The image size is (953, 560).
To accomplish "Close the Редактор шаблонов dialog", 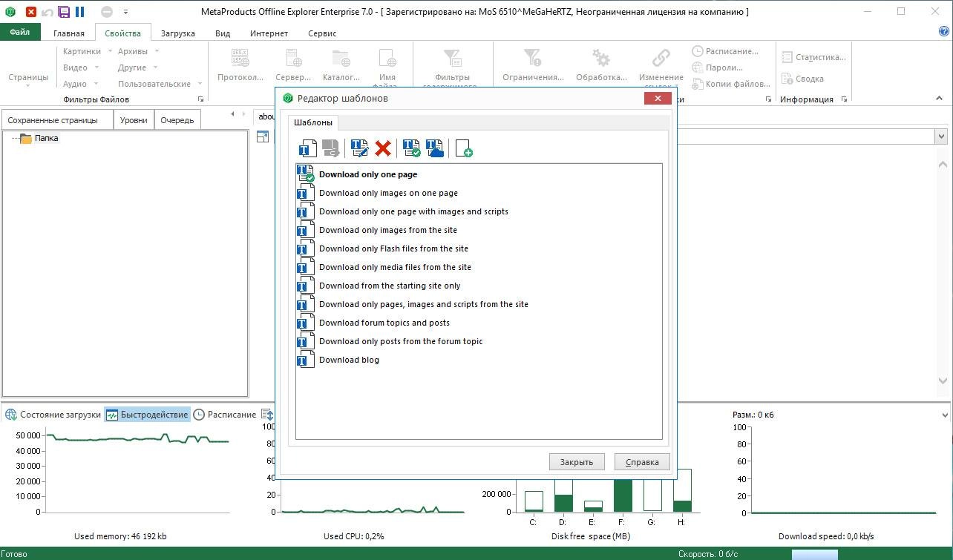I will coord(658,98).
